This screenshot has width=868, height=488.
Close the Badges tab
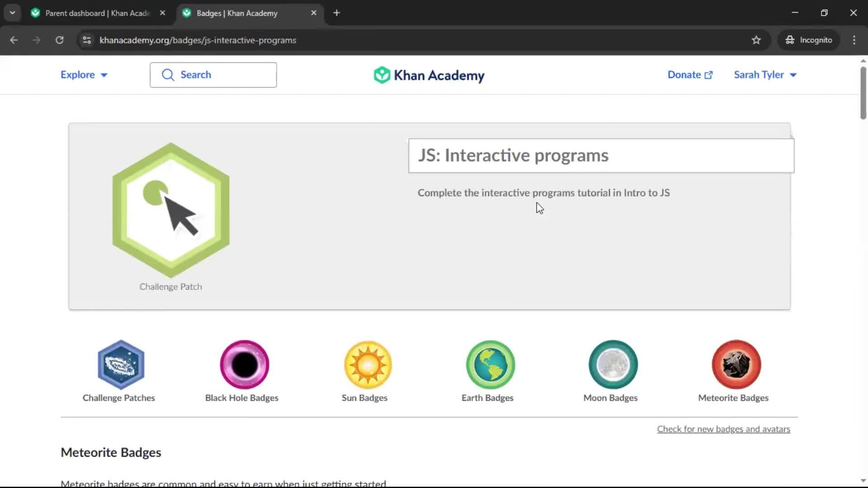point(314,13)
